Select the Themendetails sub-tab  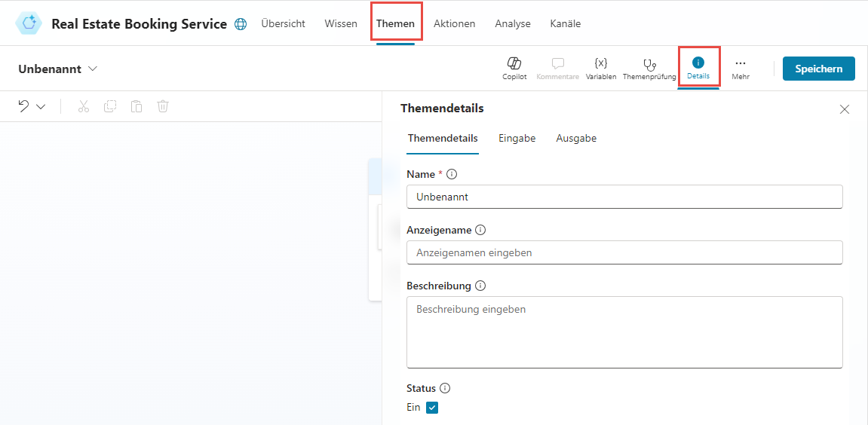(x=443, y=139)
